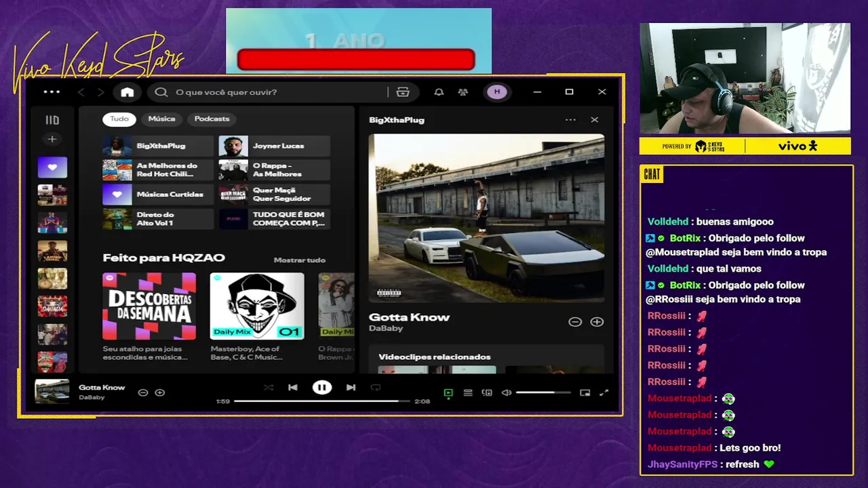Screen dimensions: 868x488
Task: Toggle the Now Playing view icon
Action: click(448, 392)
